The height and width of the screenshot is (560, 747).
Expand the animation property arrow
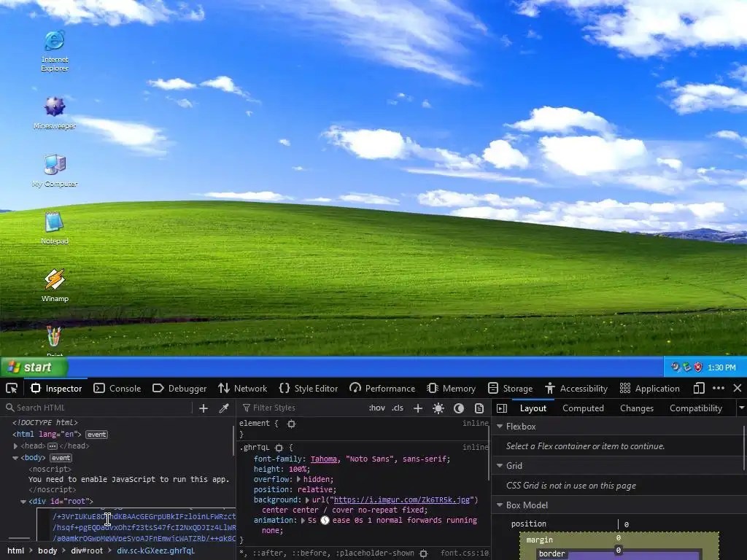[x=303, y=521]
